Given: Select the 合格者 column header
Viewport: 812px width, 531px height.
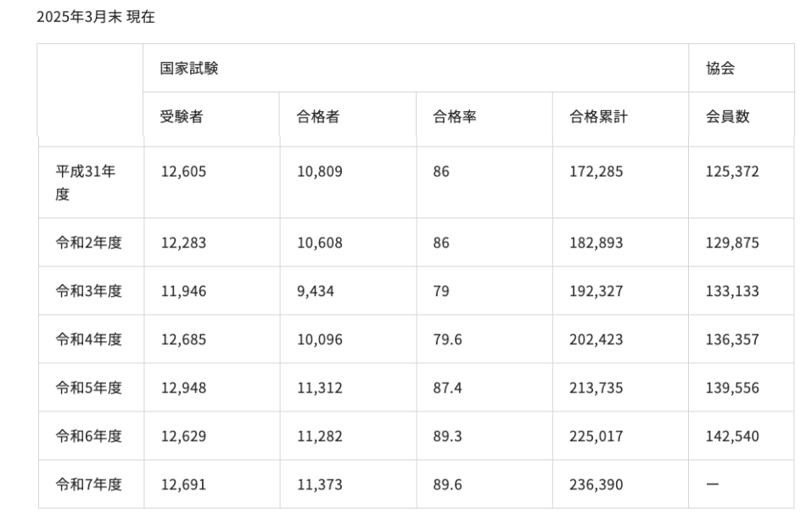Looking at the screenshot, I should (x=318, y=117).
